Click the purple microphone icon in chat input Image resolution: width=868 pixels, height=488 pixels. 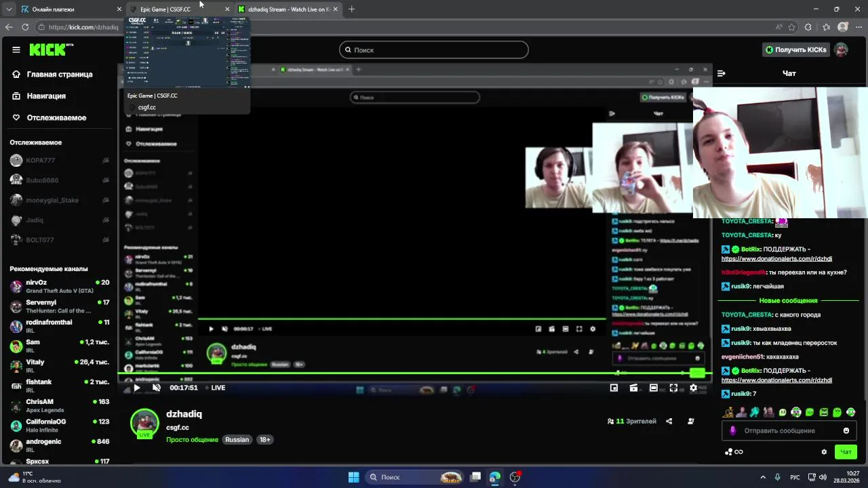(x=732, y=430)
